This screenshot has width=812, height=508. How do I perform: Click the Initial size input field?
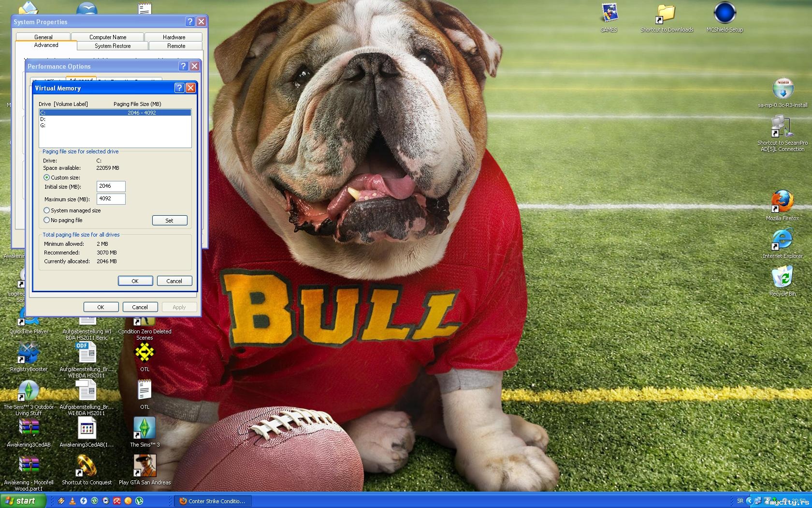click(111, 186)
